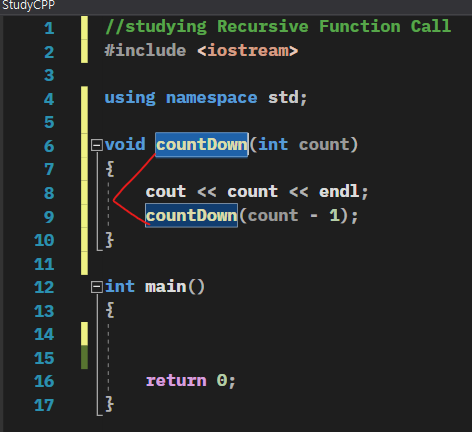
Task: Click line number 12 in the gutter
Action: click(x=44, y=287)
